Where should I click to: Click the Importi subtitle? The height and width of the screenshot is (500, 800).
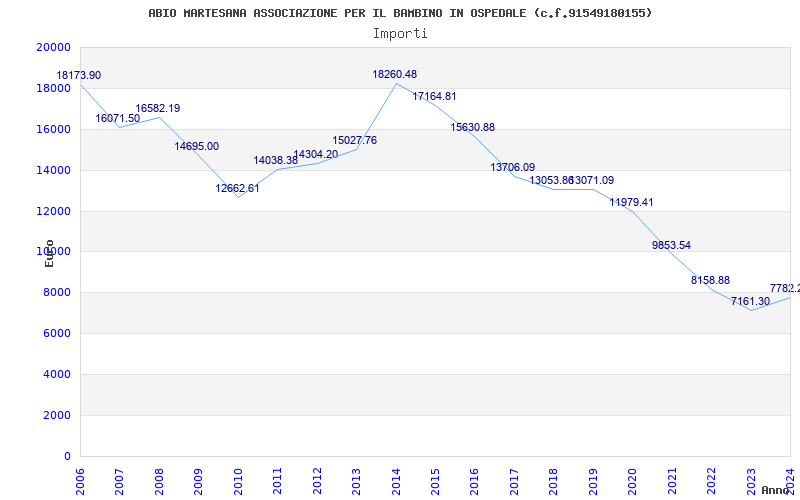click(400, 33)
